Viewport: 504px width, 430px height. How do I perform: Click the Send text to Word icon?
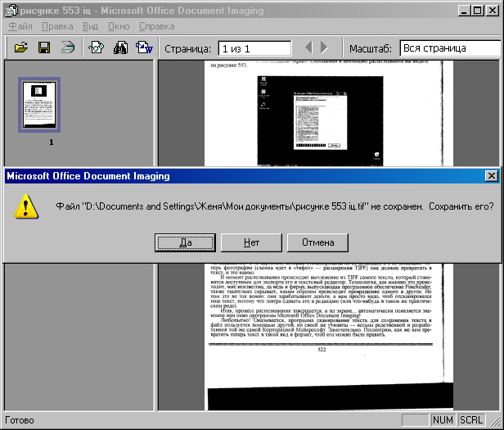tap(143, 48)
